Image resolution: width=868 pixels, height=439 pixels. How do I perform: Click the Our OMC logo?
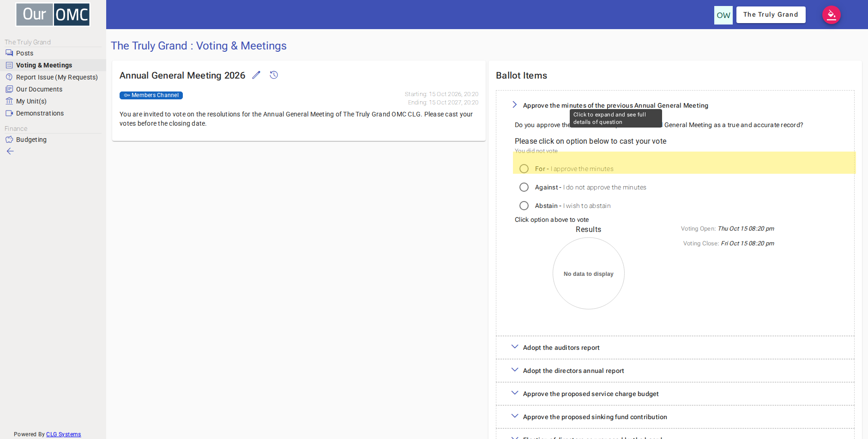(x=53, y=14)
